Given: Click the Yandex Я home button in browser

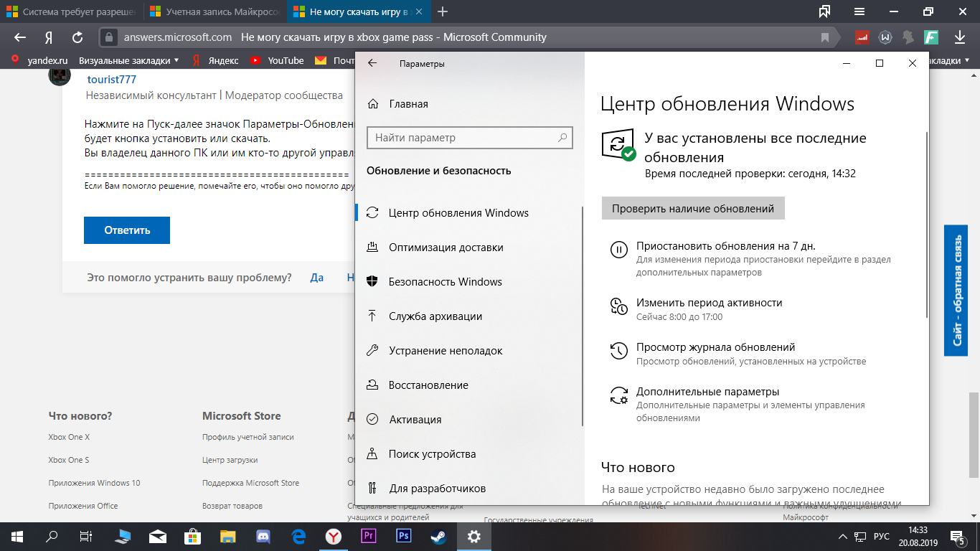Looking at the screenshot, I should click(x=49, y=37).
